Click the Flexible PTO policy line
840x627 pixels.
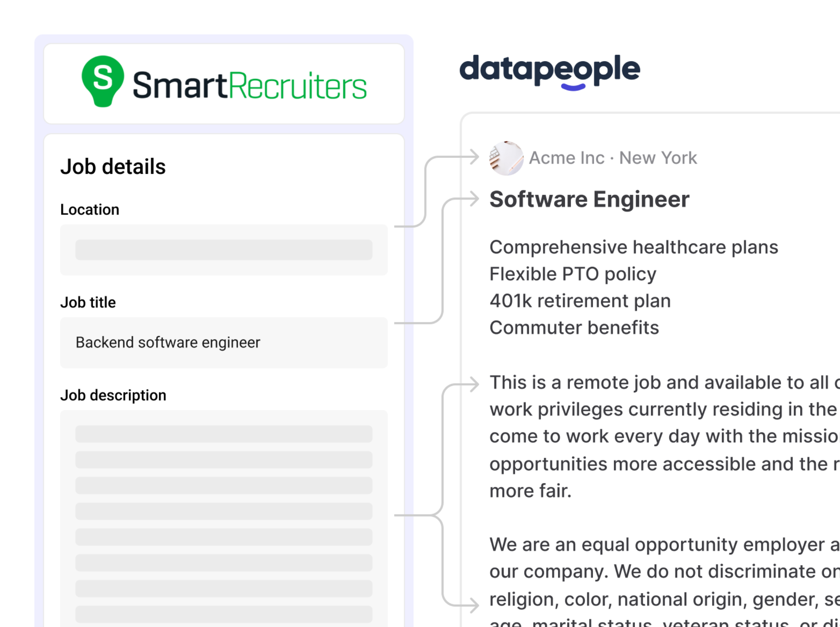click(x=573, y=274)
